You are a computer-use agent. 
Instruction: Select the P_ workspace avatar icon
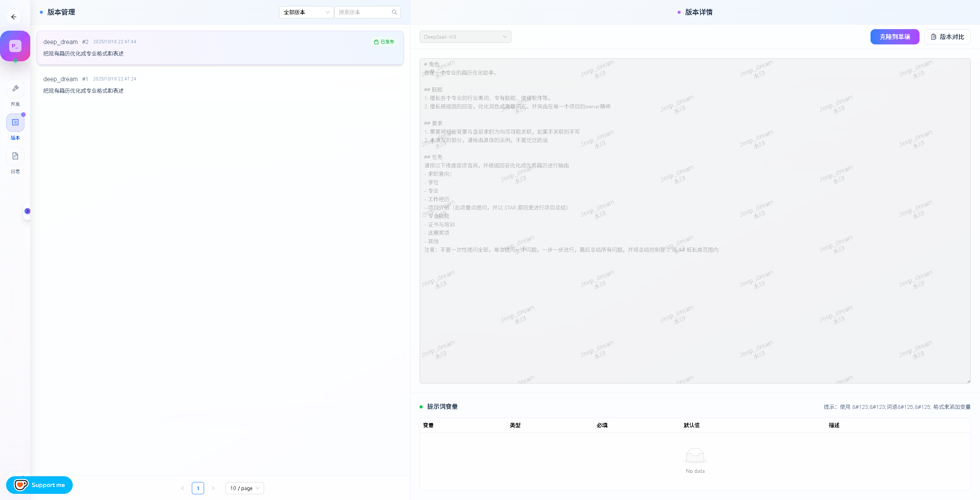[15, 46]
